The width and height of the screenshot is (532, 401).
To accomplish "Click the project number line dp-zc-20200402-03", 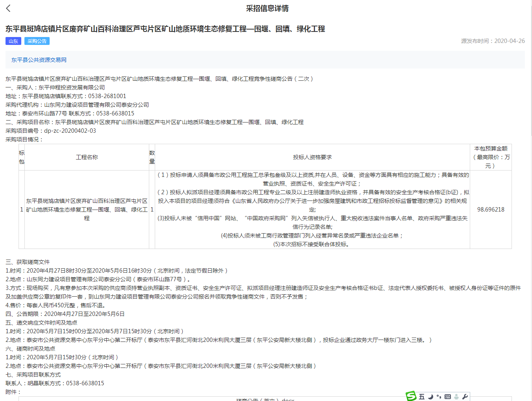I will point(51,131).
